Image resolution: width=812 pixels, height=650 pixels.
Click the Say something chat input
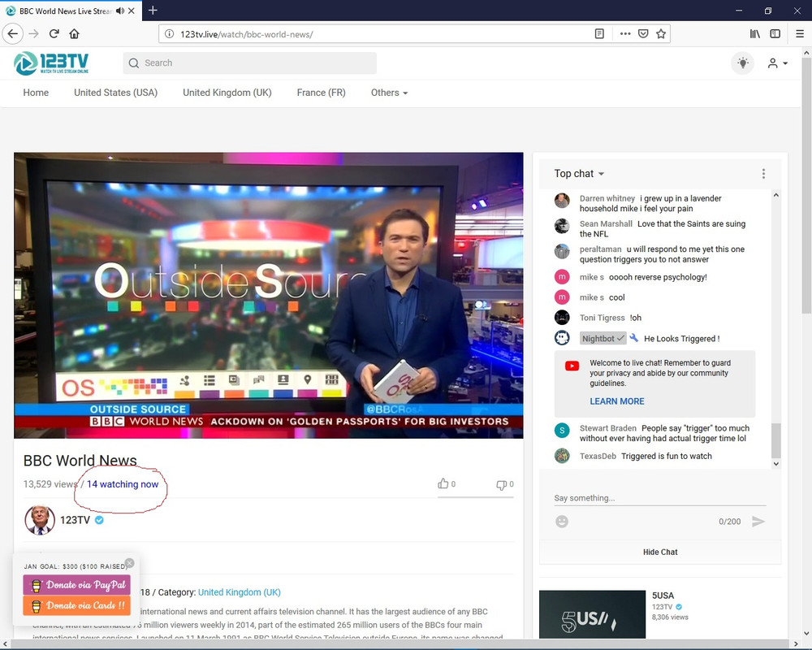(x=659, y=498)
